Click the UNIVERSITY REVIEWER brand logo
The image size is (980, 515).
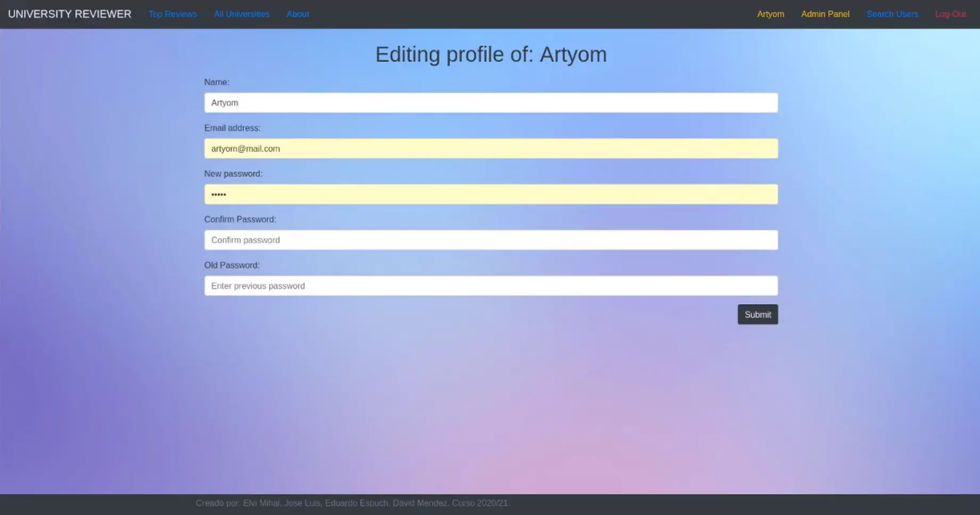click(70, 14)
